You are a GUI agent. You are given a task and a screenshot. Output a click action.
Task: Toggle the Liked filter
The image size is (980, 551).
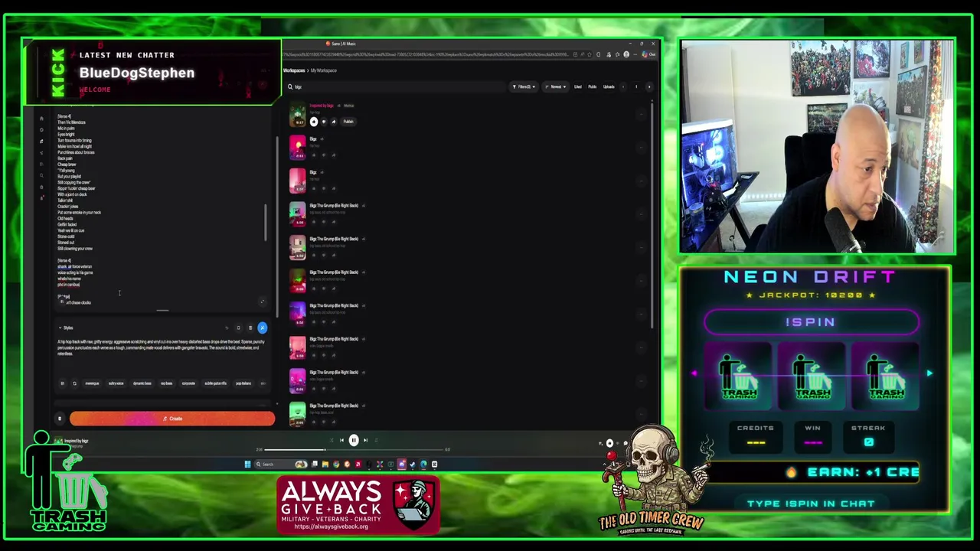pos(578,86)
